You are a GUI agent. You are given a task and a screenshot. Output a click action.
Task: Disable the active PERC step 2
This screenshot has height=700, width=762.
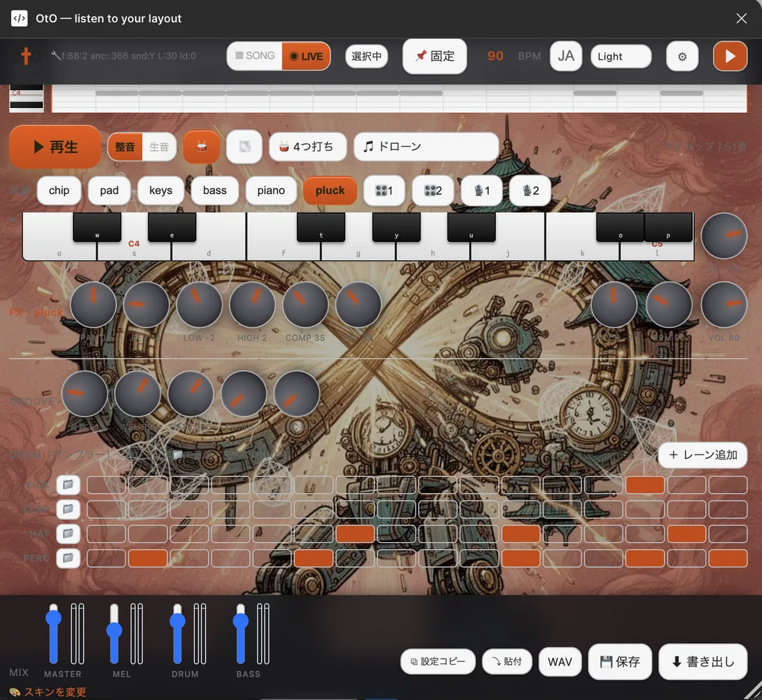[148, 558]
